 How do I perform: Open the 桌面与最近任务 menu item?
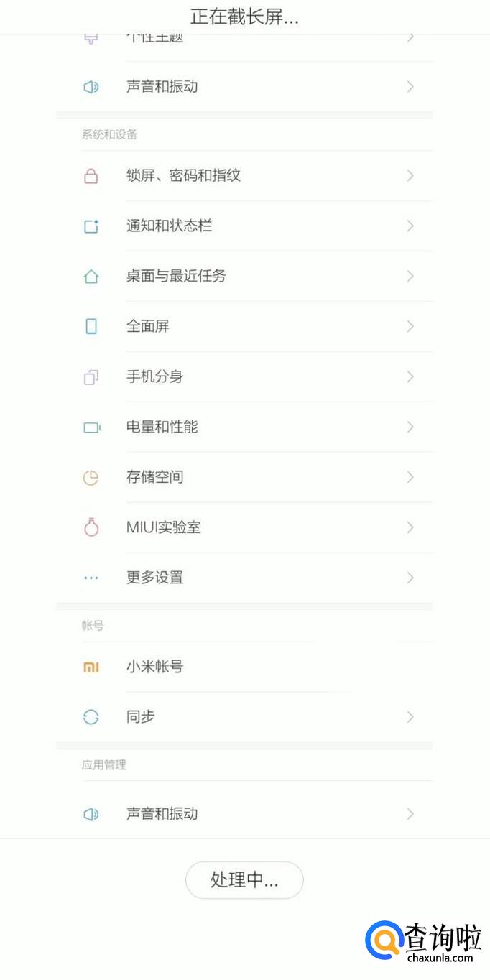[x=176, y=276]
